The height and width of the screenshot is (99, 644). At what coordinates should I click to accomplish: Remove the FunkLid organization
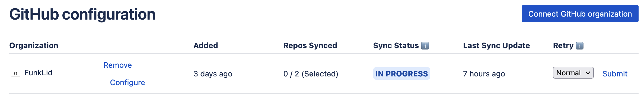118,65
